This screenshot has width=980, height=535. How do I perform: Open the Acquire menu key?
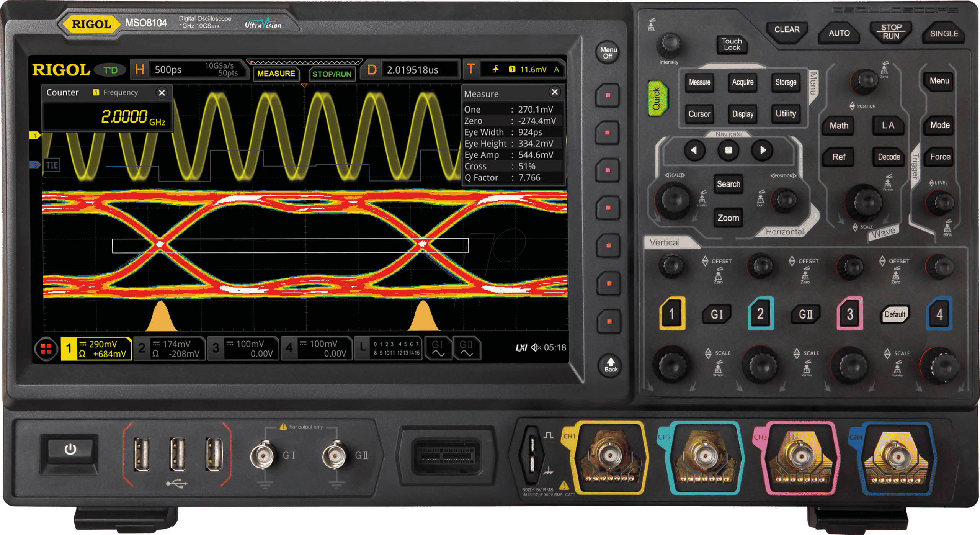(743, 82)
